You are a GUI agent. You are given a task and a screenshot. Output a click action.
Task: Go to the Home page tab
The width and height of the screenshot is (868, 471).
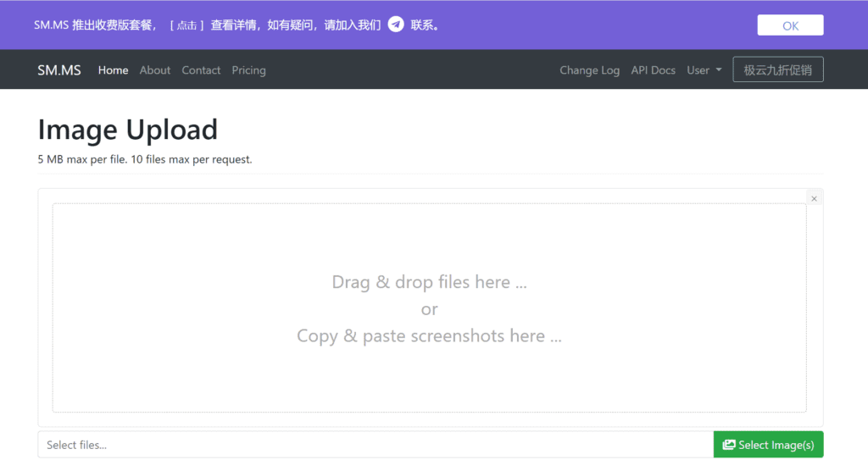point(113,70)
